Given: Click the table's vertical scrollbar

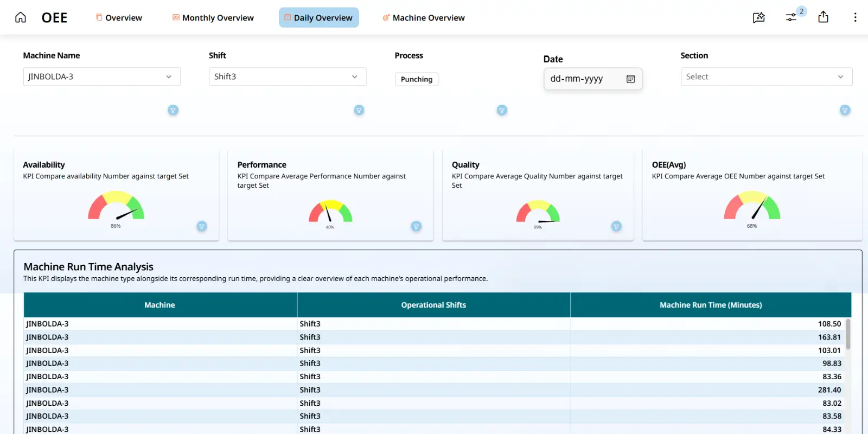Looking at the screenshot, I should [848, 334].
